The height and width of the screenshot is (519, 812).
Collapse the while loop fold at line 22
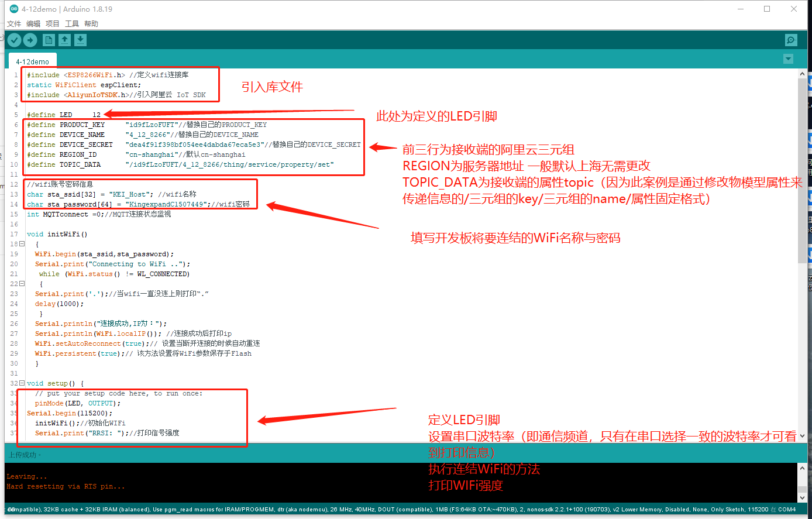tap(22, 284)
